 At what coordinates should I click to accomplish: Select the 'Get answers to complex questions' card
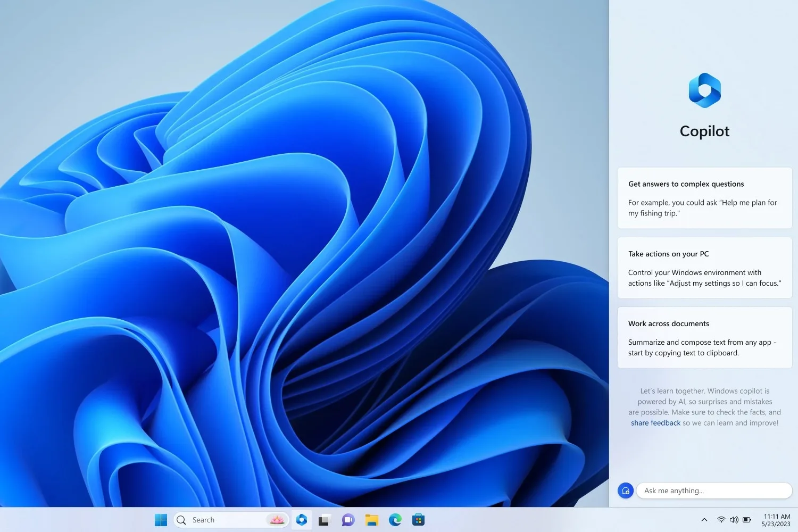point(704,198)
